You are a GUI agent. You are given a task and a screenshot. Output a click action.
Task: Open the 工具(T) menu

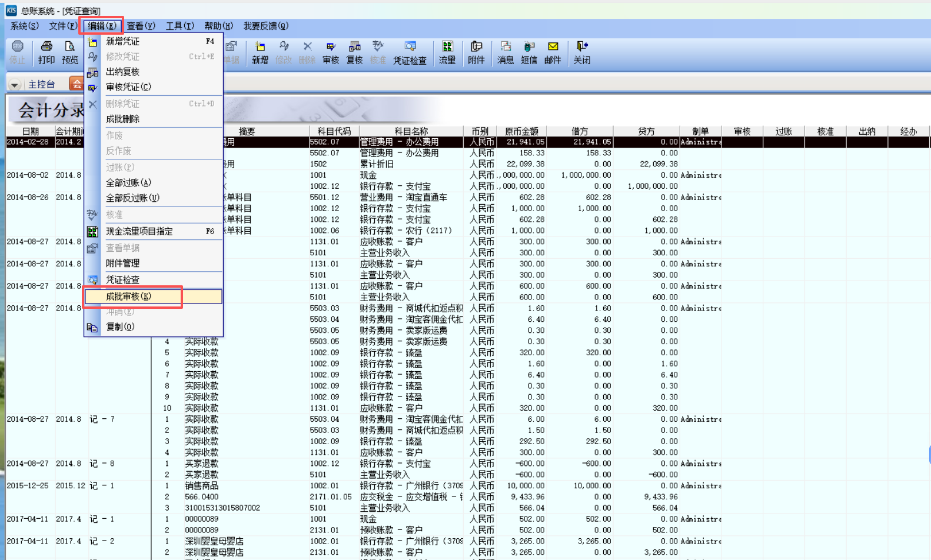pos(179,26)
